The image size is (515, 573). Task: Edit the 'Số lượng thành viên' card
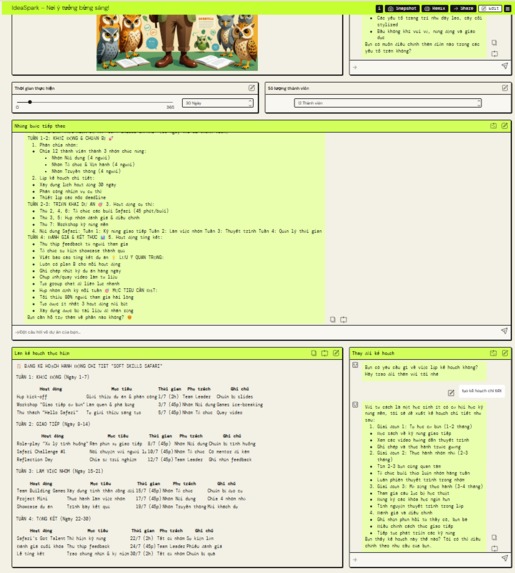(505, 88)
